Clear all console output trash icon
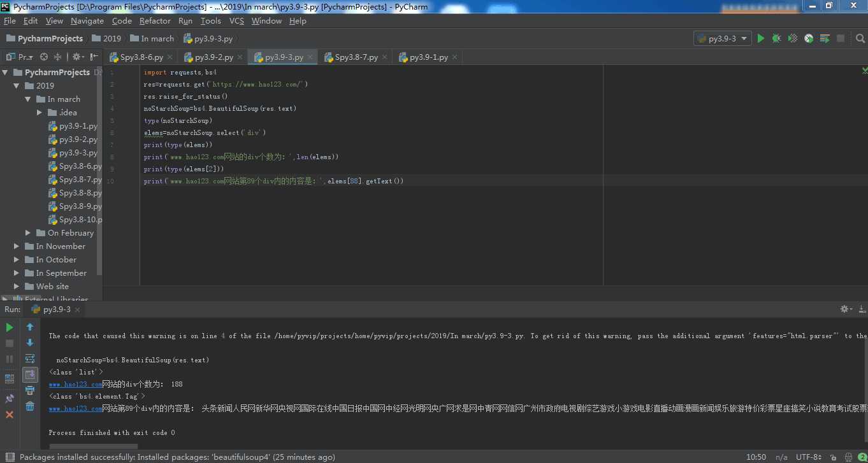This screenshot has width=868, height=463. pyautogui.click(x=30, y=406)
